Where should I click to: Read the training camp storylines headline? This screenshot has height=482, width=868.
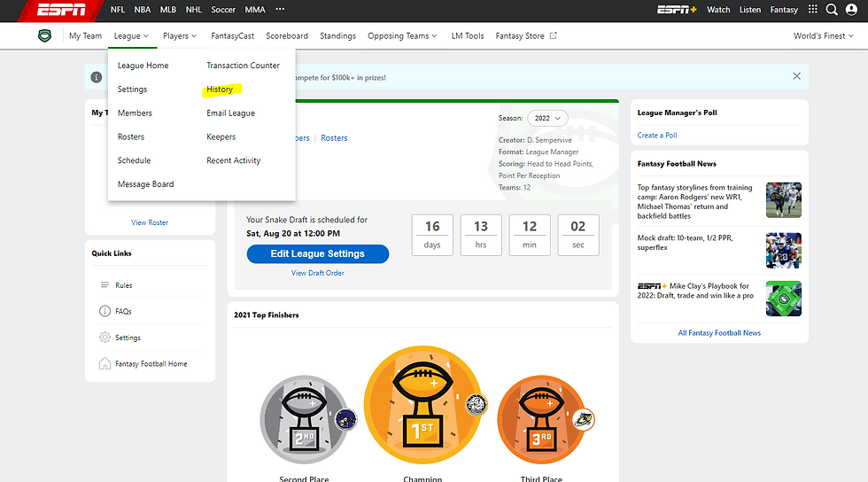[x=694, y=202]
